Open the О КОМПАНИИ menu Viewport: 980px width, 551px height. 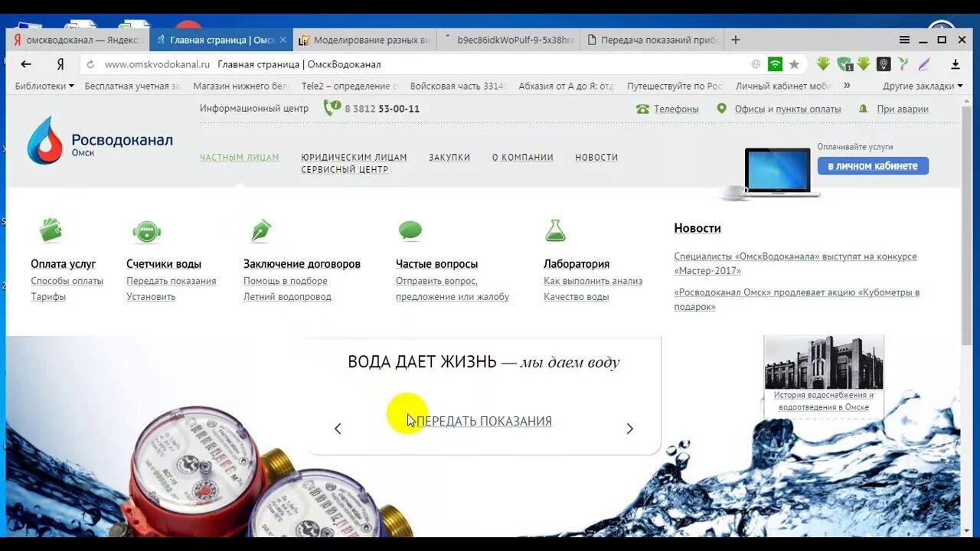point(523,158)
